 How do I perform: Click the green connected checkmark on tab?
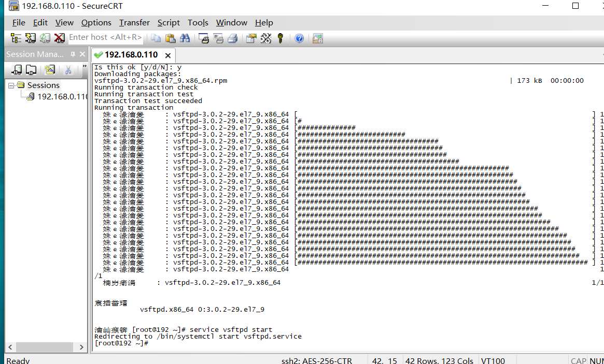(x=99, y=55)
